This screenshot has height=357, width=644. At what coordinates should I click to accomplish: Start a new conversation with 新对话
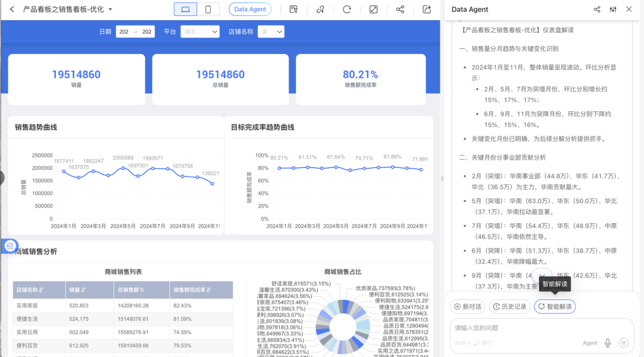pyautogui.click(x=467, y=306)
